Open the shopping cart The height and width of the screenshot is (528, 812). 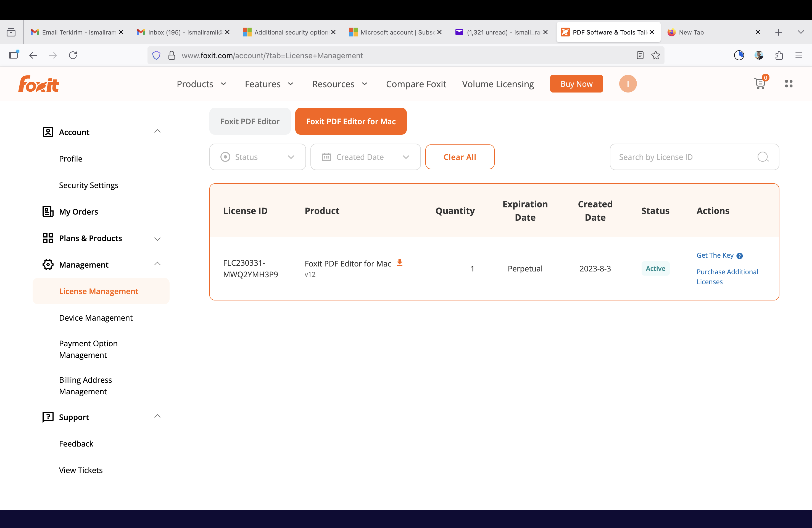[760, 84]
